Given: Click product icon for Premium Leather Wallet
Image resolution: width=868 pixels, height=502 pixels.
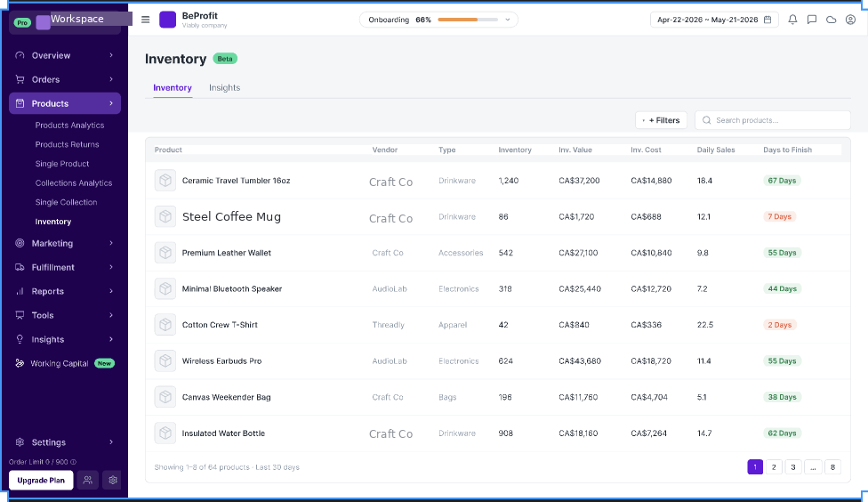Looking at the screenshot, I should pyautogui.click(x=165, y=253).
